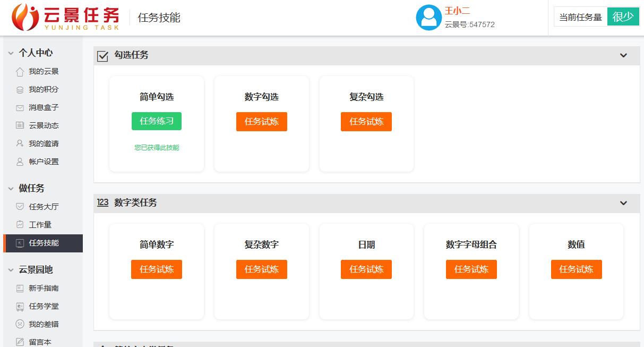The height and width of the screenshot is (347, 644).
Task: Open the 王小二 user avatar
Action: pyautogui.click(x=428, y=18)
